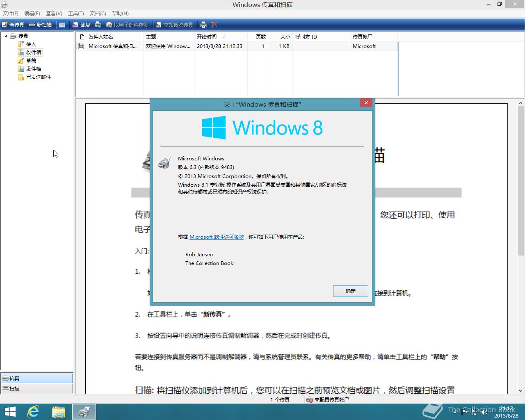525x420 pixels.
Task: Sort by the 大小 column header
Action: pos(280,37)
